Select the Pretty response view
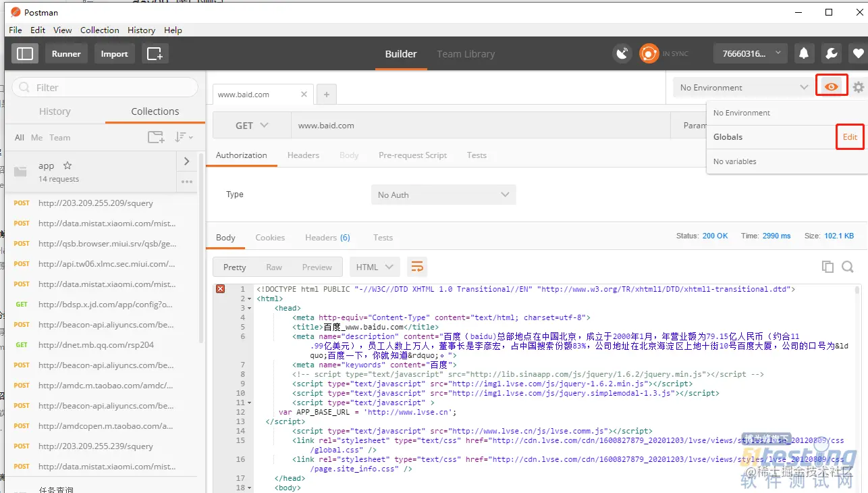 click(x=234, y=267)
